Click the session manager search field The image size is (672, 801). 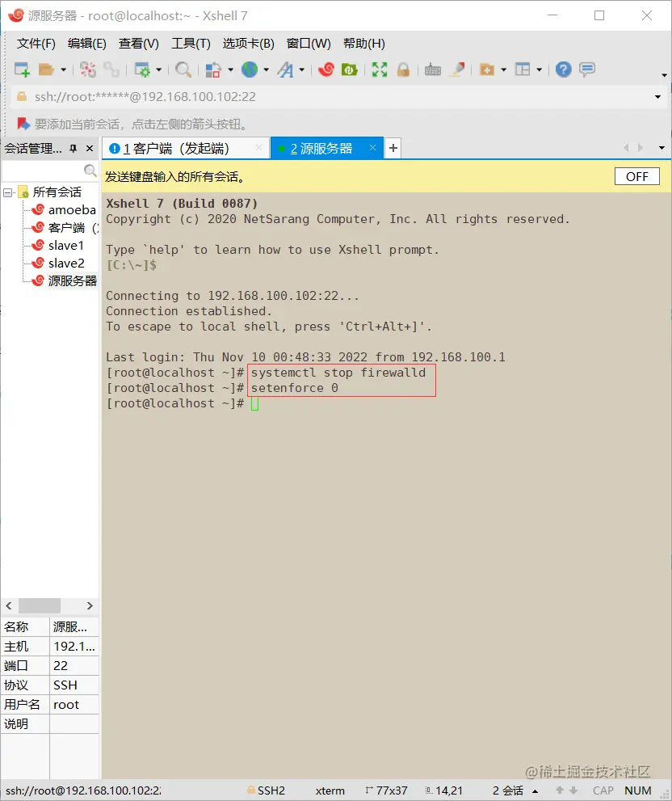coord(43,170)
